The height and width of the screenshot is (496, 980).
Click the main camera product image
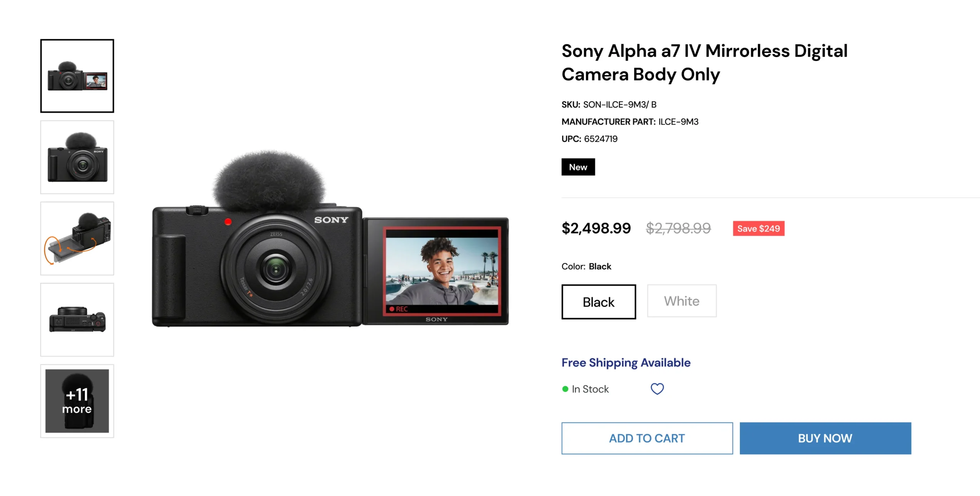point(330,238)
